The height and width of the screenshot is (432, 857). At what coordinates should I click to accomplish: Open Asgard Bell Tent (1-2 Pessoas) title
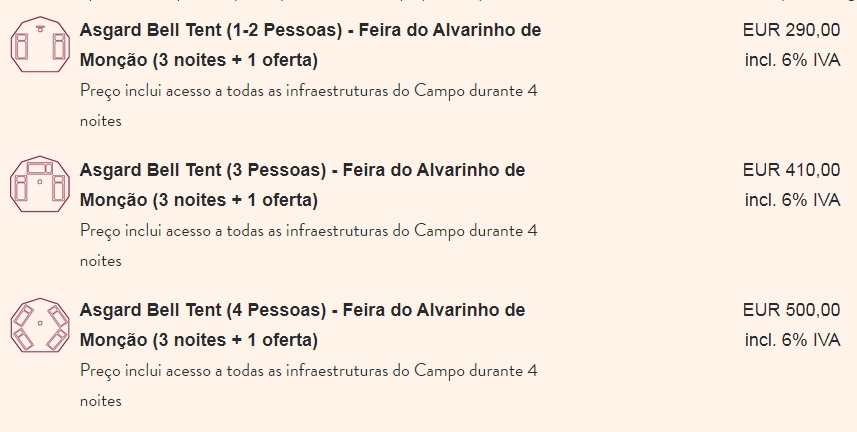click(x=310, y=45)
